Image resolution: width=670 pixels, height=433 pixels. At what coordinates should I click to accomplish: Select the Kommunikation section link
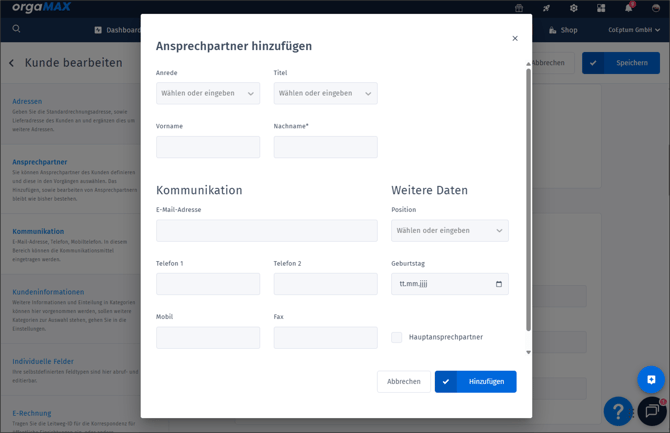pos(38,231)
